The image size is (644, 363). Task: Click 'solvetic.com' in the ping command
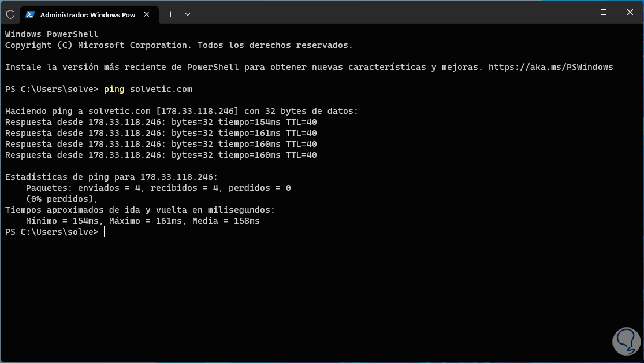coord(161,89)
